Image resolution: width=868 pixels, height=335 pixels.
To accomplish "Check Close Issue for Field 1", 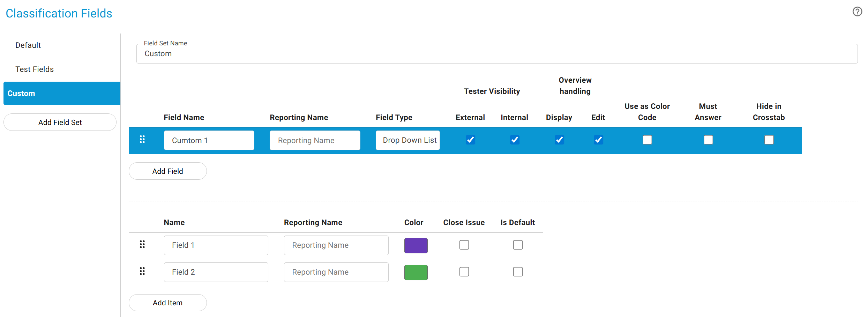I will click(x=464, y=245).
